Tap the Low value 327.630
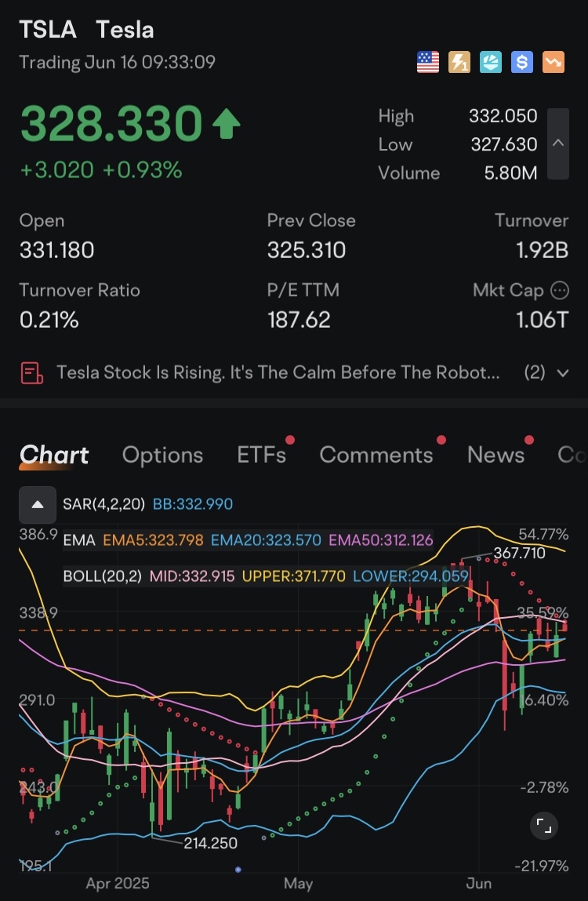Viewport: 588px width, 901px height. (504, 144)
